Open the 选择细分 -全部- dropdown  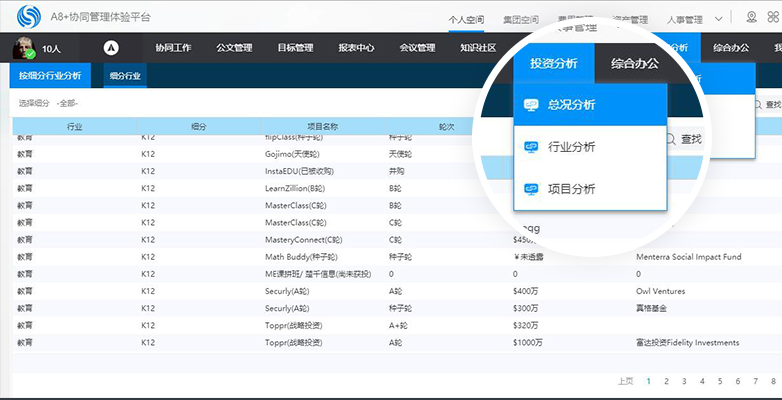click(x=48, y=103)
